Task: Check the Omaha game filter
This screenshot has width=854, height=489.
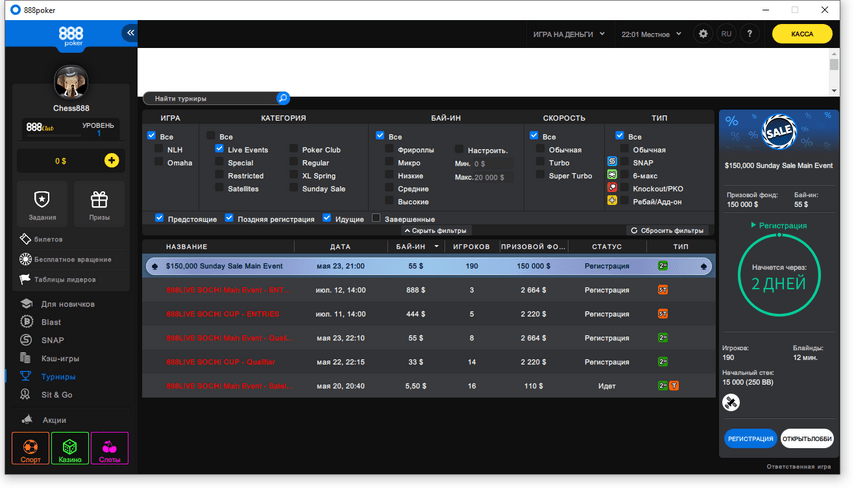Action: point(158,162)
